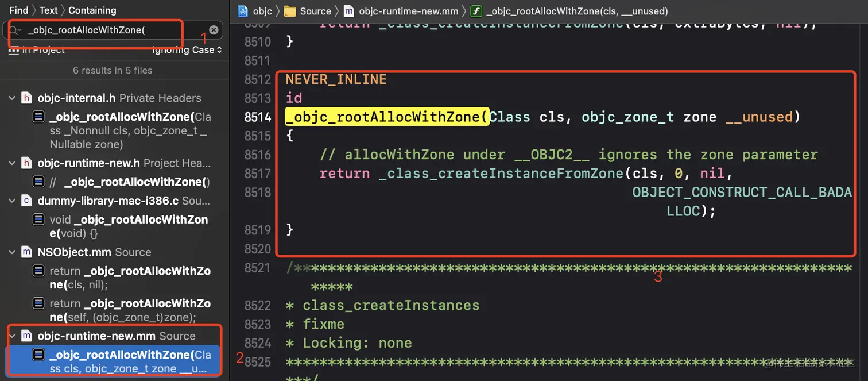Screen dimensions: 868x381
Task: Click _class_createInstanceFromZone on line 8517
Action: click(x=501, y=174)
